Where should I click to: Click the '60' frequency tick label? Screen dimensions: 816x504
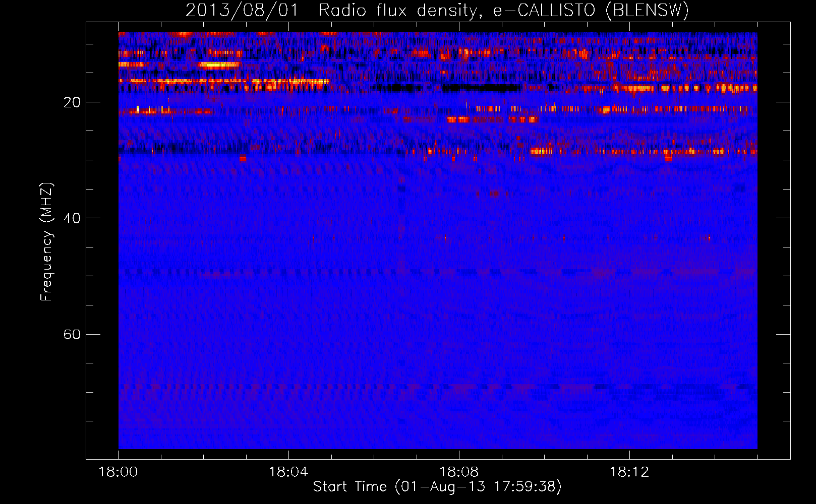click(72, 335)
